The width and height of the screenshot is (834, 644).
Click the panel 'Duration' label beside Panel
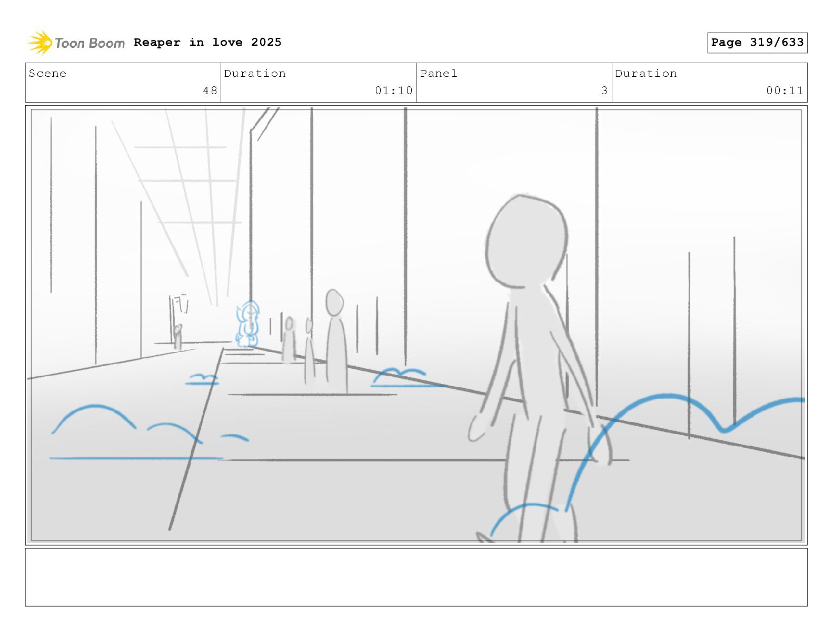click(x=646, y=74)
